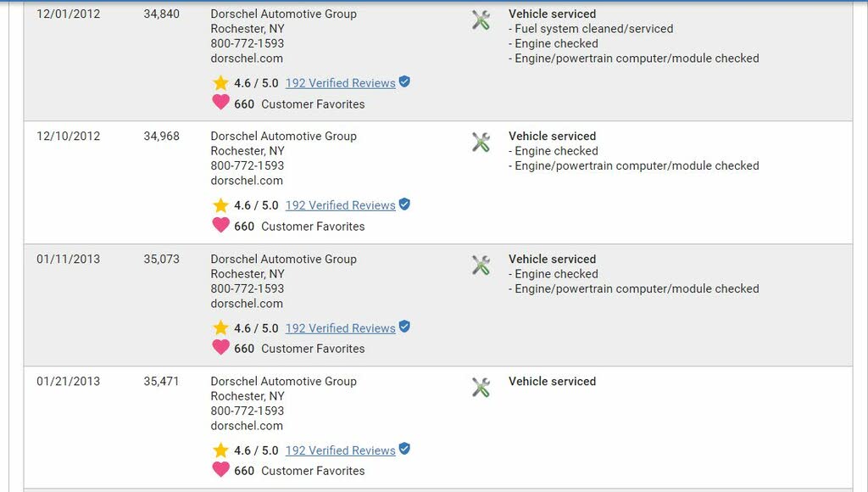
Task: Open 192 Verified Reviews link for the 12/01/2012 record
Action: 341,83
